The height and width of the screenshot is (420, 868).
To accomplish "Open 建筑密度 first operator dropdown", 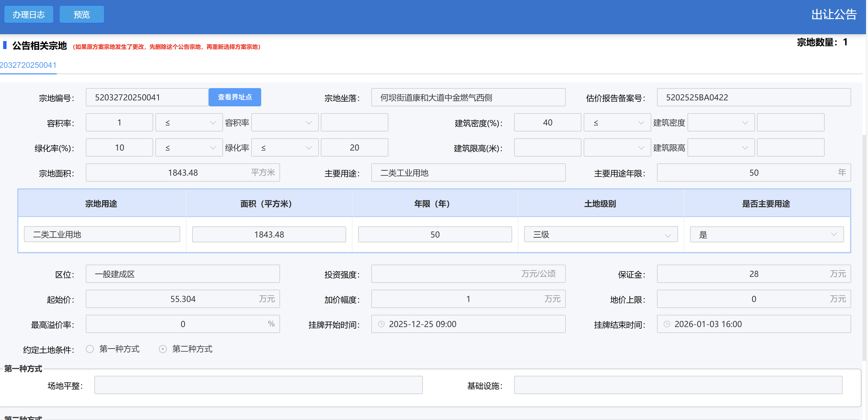I will (617, 123).
